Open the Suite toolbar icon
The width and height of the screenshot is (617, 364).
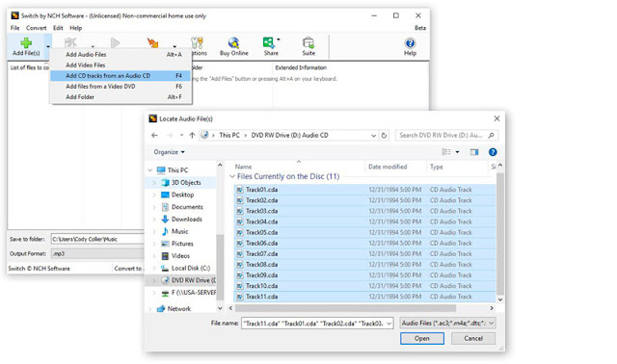point(308,42)
